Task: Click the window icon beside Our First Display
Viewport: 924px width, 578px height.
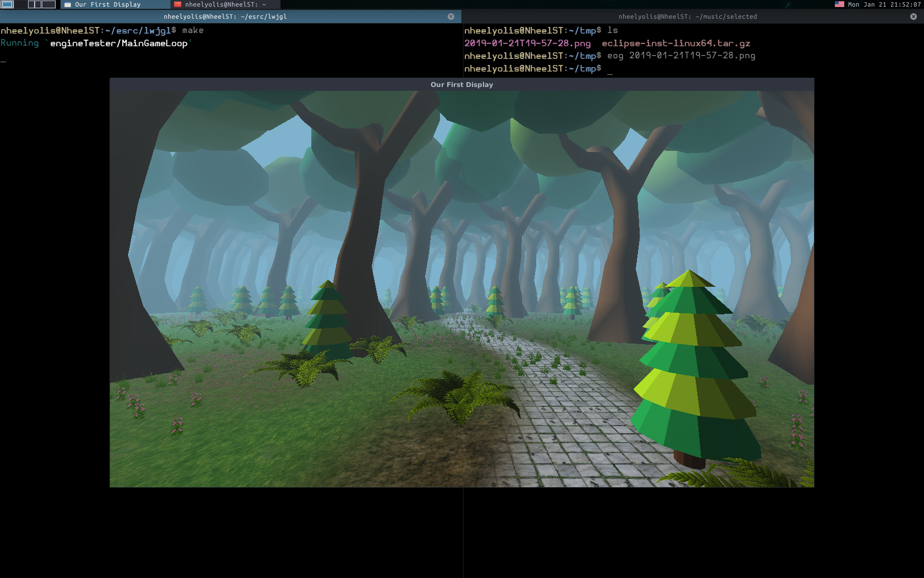Action: [68, 4]
